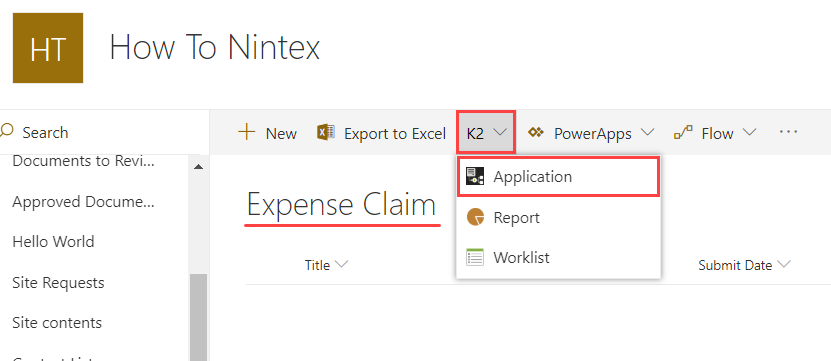
Task: Collapse the K2 dropdown menu
Action: [487, 133]
